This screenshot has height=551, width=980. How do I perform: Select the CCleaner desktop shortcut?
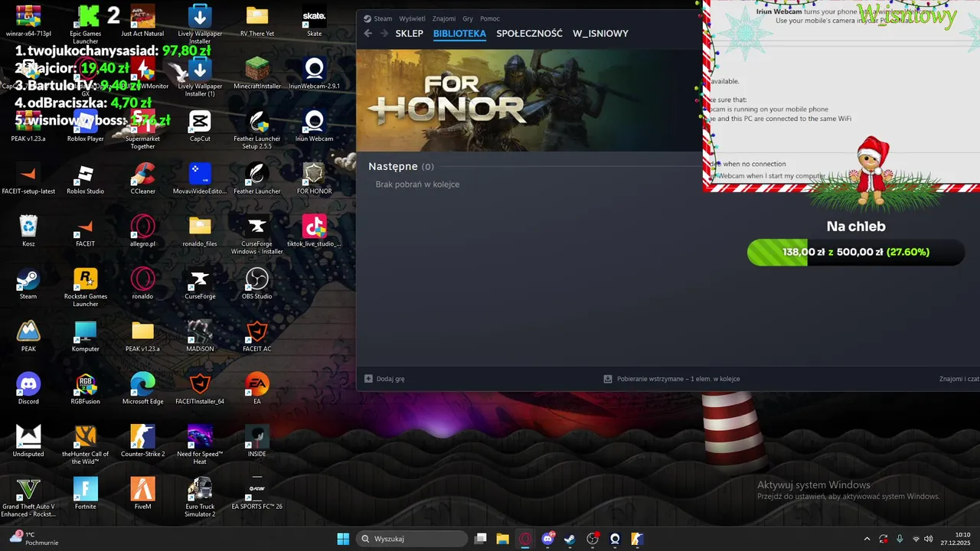pos(143,178)
